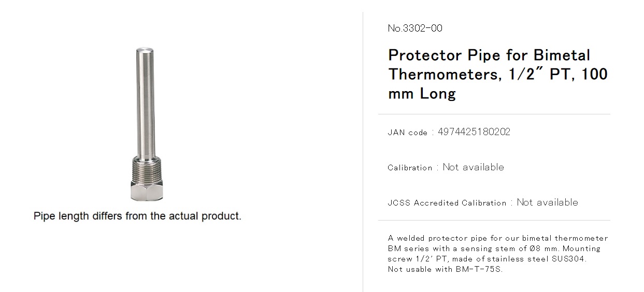The height and width of the screenshot is (292, 644).
Task: Click Calibration's 'Not available' value
Action: pos(474,167)
